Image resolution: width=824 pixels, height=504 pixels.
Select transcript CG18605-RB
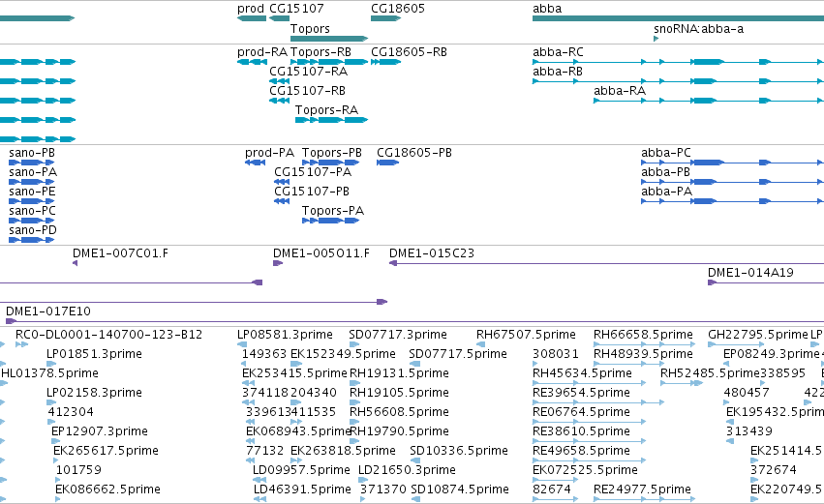tap(385, 62)
